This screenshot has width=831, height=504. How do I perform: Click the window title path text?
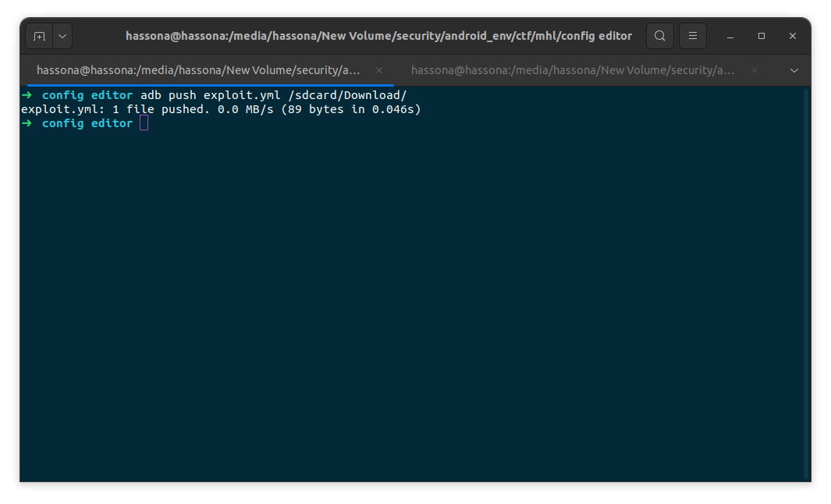(x=378, y=36)
